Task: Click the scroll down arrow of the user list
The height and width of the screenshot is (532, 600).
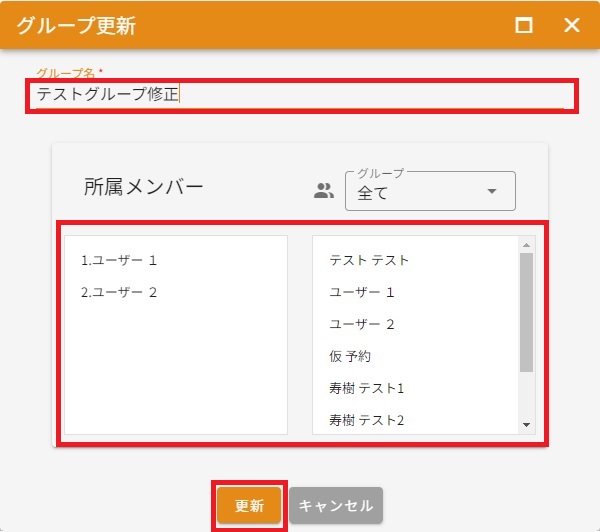Action: pyautogui.click(x=527, y=425)
